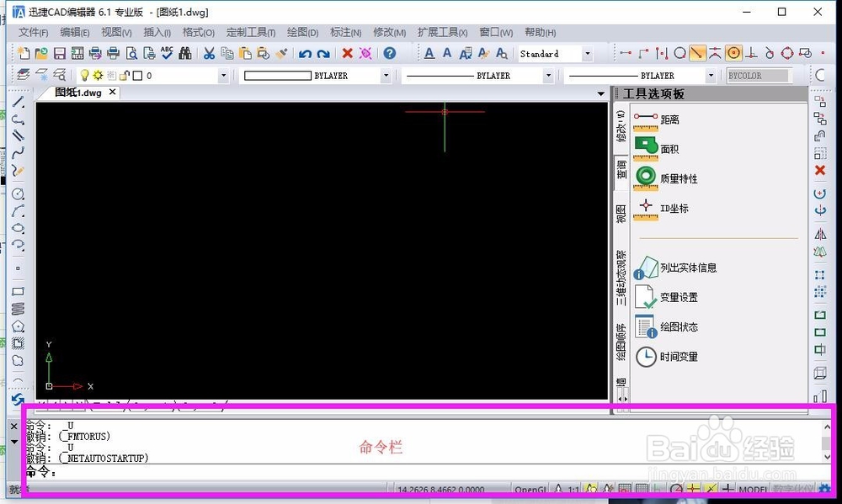Image resolution: width=842 pixels, height=504 pixels.
Task: Toggle layer freeze with the sun icon
Action: click(x=98, y=76)
